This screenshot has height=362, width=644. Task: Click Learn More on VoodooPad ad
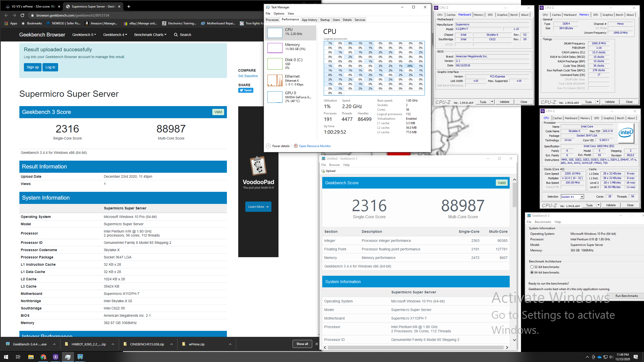[x=258, y=207]
